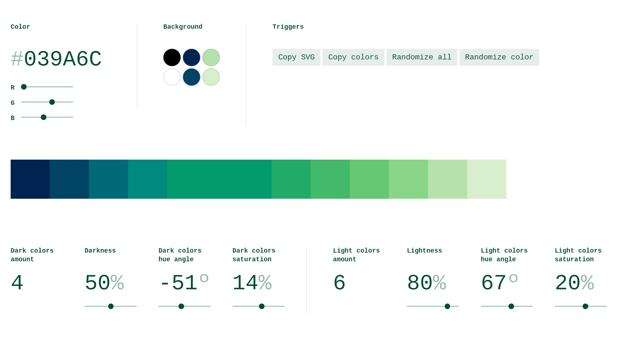Choose the dark teal-blue background circle

[x=192, y=77]
